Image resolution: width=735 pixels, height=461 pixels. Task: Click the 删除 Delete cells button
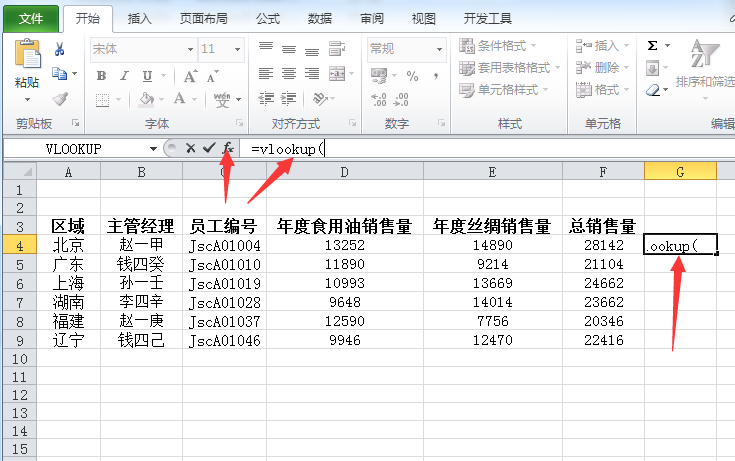point(602,68)
